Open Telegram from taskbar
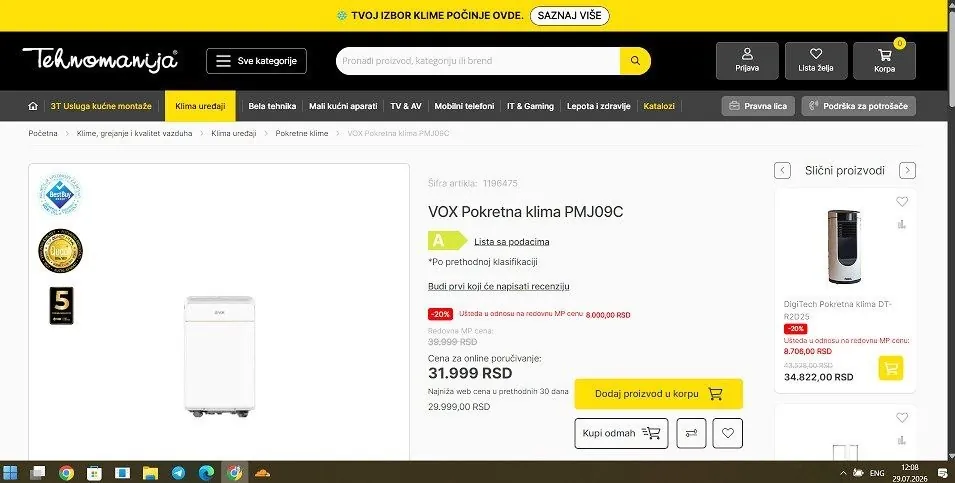This screenshot has height=483, width=955. pos(178,473)
